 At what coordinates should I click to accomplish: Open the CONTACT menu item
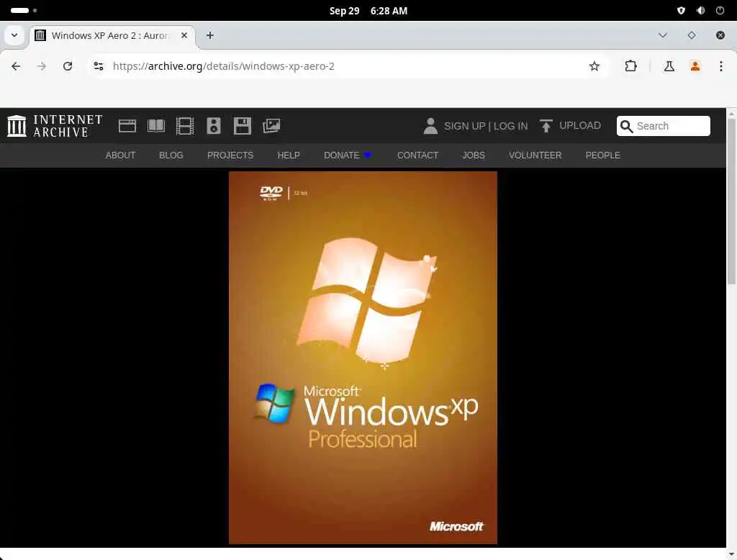pyautogui.click(x=417, y=155)
